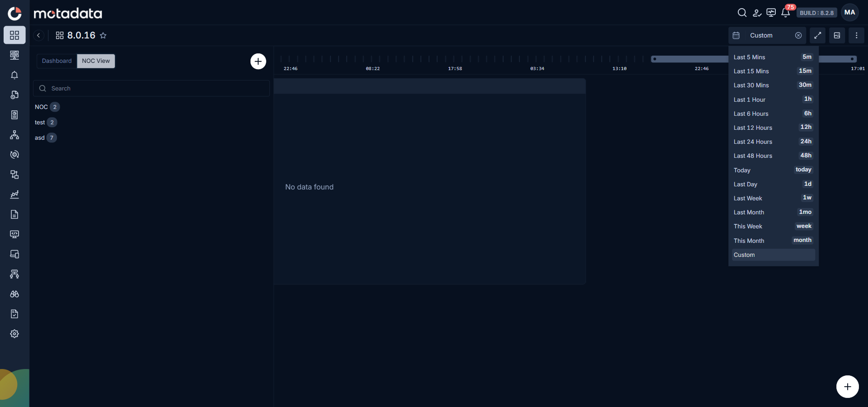The image size is (868, 407).
Task: Clear the Custom time range selection
Action: (x=798, y=35)
